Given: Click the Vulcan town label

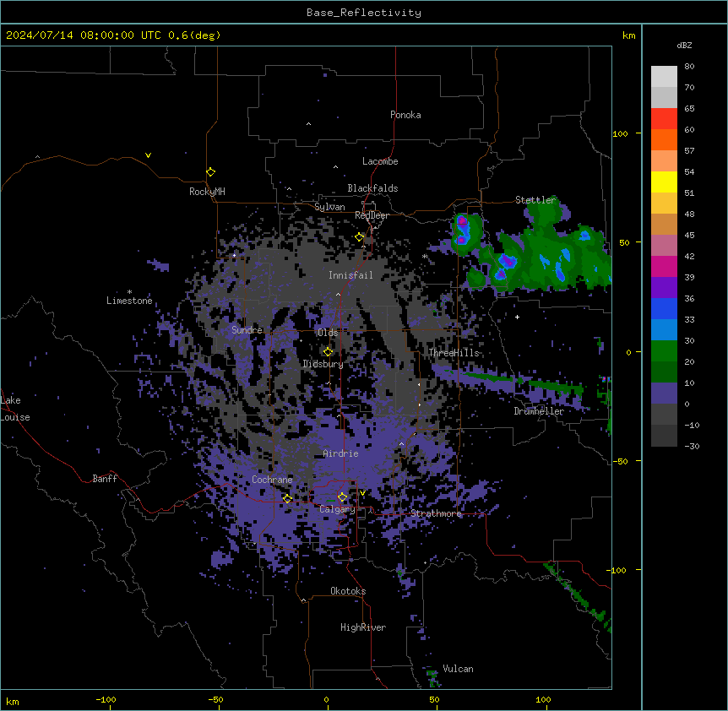Looking at the screenshot, I should (458, 669).
